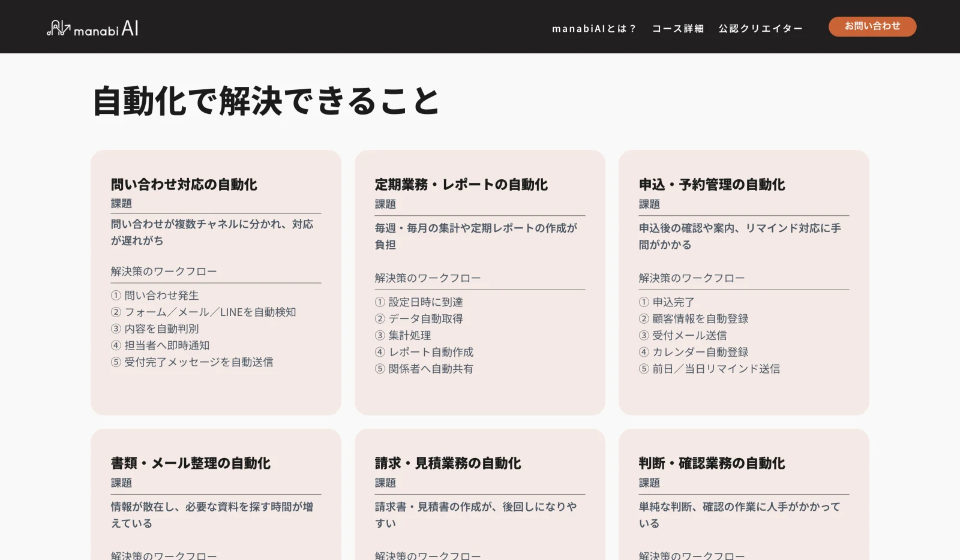Select the 判断・確認業務の自動化 card title
Image resolution: width=960 pixels, height=560 pixels.
point(712,463)
